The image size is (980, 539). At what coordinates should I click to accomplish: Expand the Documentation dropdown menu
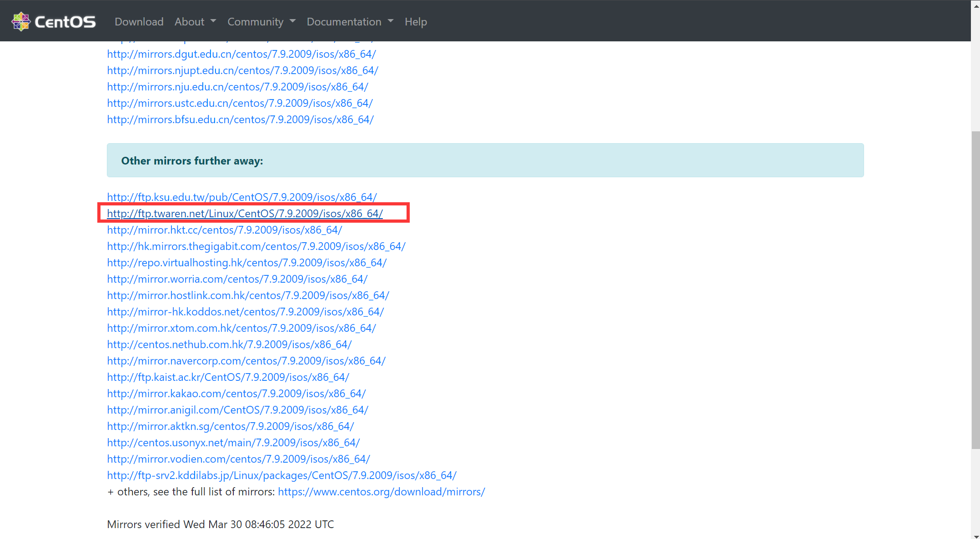tap(350, 22)
